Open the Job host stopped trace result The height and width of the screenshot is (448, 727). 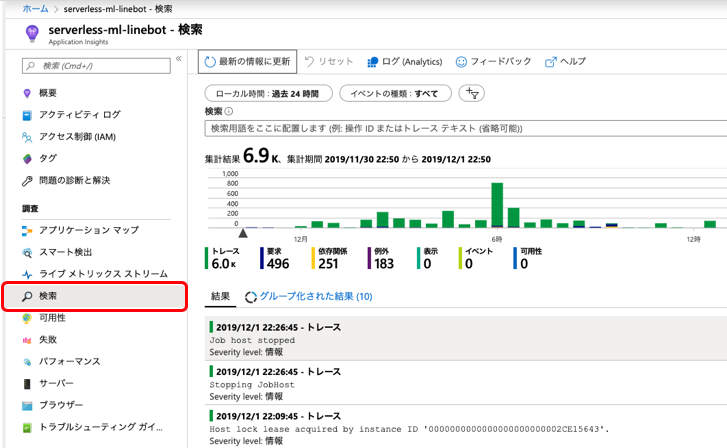coord(466,339)
